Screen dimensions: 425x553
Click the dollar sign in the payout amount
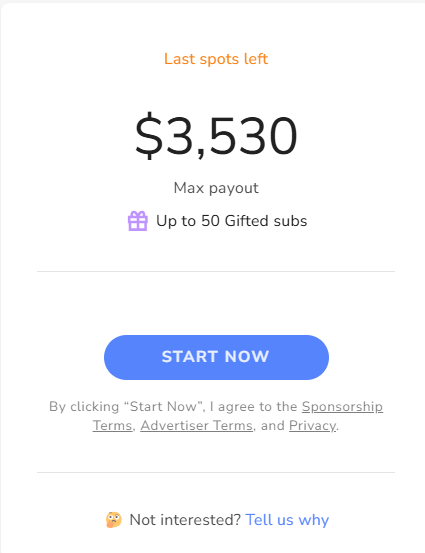pos(149,136)
